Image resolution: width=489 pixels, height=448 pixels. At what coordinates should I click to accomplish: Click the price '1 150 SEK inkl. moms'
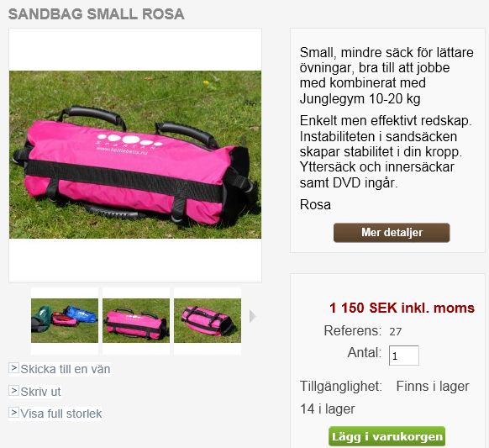point(402,308)
